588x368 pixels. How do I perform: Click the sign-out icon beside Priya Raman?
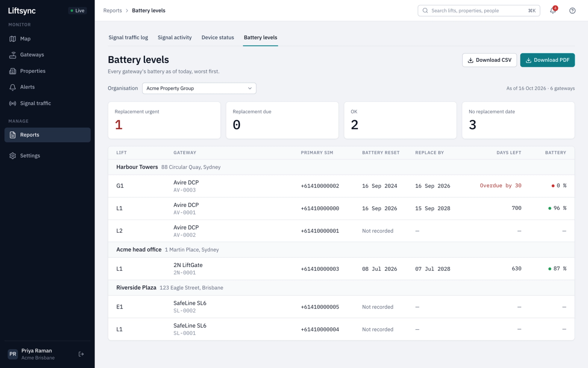(81, 354)
